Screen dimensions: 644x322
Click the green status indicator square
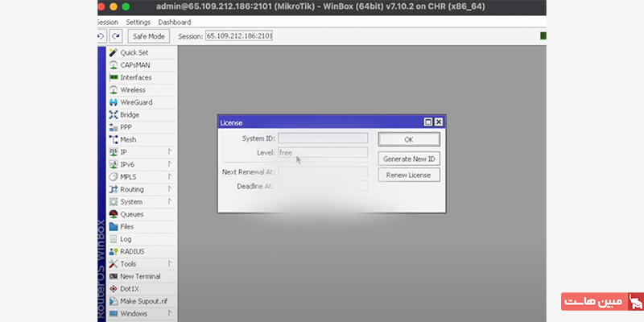coord(543,36)
